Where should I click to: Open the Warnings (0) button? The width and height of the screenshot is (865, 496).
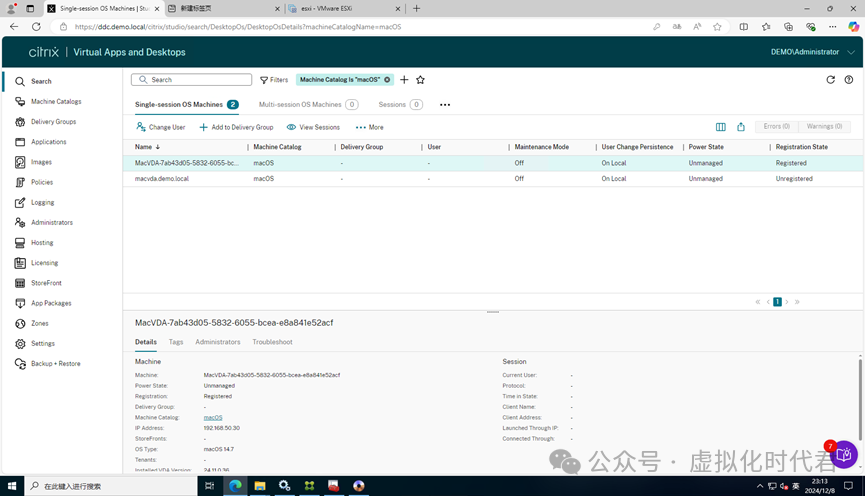[x=824, y=126]
